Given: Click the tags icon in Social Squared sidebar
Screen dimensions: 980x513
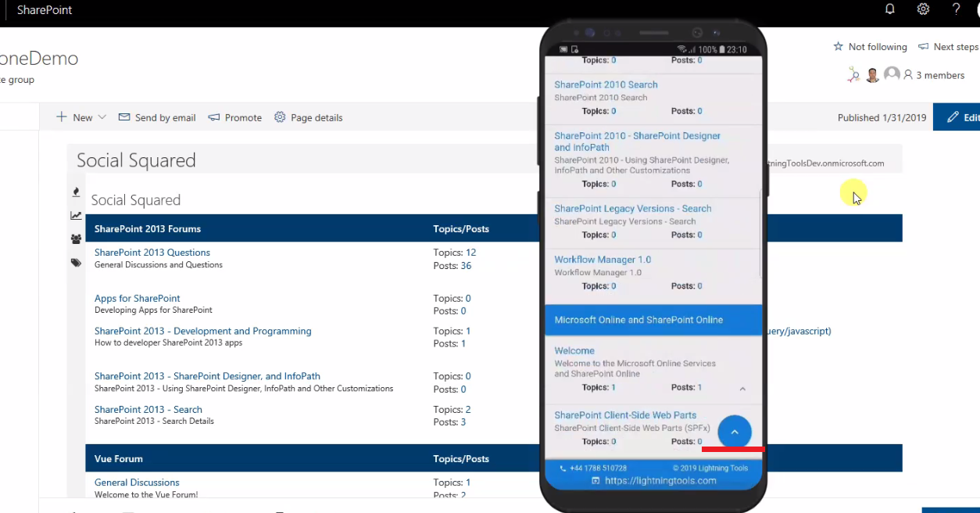Looking at the screenshot, I should click(76, 263).
